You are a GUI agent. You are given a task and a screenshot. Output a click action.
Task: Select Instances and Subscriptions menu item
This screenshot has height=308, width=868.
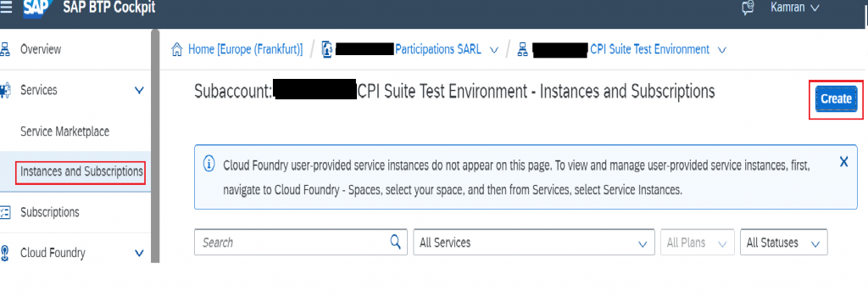(x=81, y=171)
